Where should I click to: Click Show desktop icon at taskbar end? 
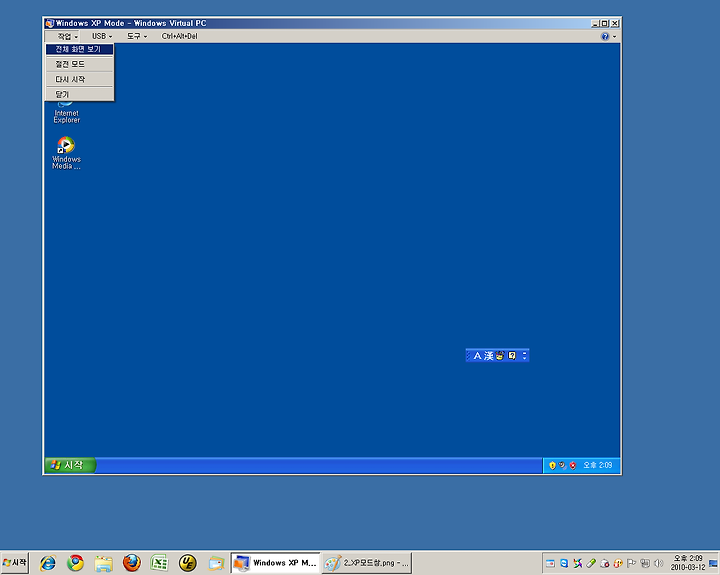click(x=713, y=563)
